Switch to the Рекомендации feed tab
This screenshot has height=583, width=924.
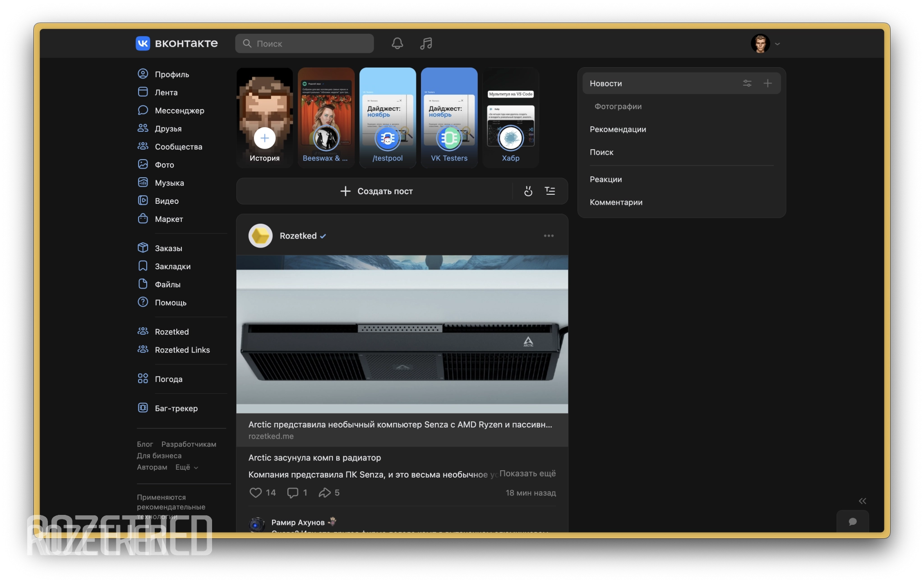(x=618, y=129)
